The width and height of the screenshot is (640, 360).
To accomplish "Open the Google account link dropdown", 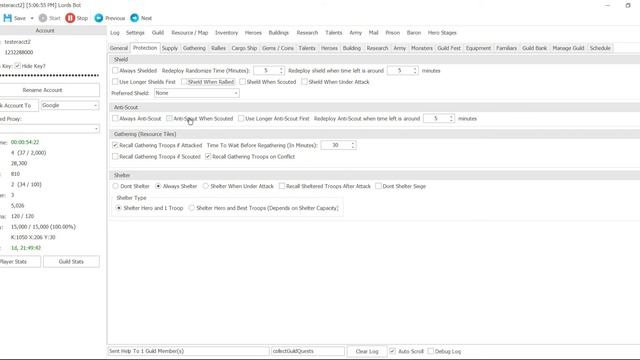I will pos(70,105).
